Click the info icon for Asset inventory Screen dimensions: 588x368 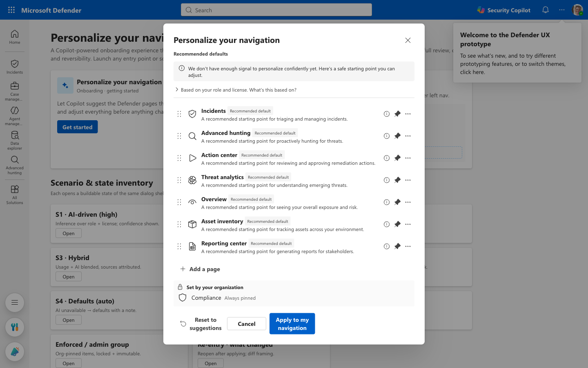[x=387, y=224]
